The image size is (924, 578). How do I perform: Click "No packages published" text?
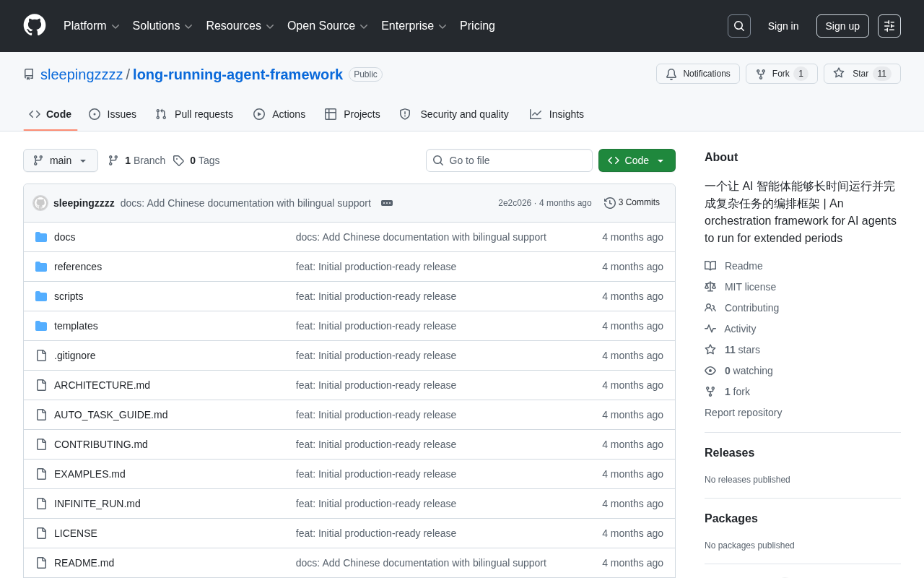pyautogui.click(x=749, y=545)
